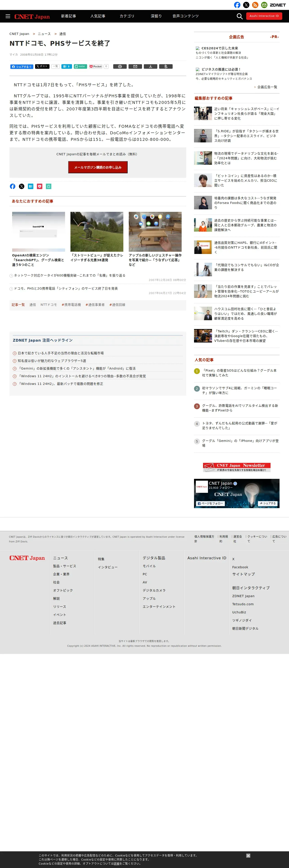The image size is (289, 868).
Task: Click ニュース breadcrumb link
Action: (44, 34)
